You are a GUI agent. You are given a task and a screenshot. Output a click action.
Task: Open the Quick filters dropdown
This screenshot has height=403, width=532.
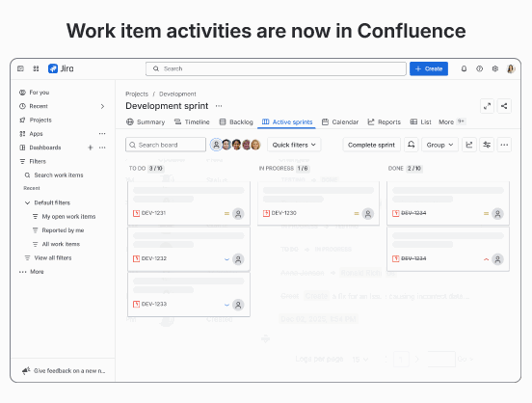coord(294,145)
